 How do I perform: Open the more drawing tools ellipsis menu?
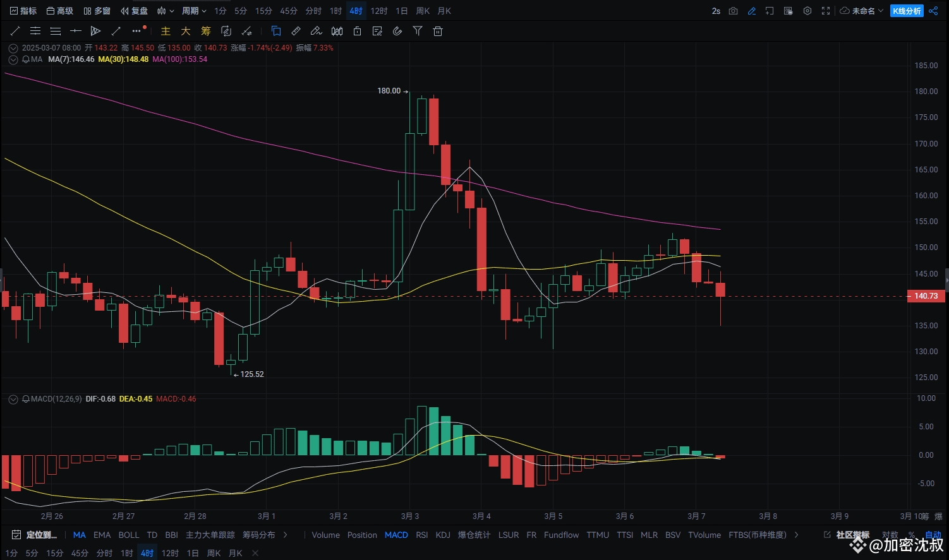pos(136,31)
